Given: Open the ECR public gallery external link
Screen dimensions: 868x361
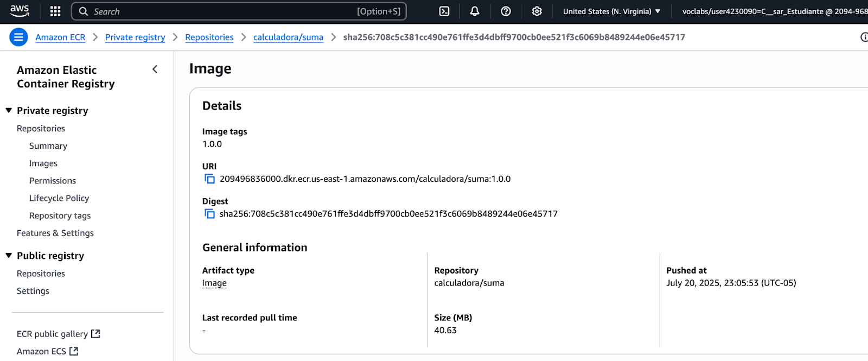Looking at the screenshot, I should 59,333.
